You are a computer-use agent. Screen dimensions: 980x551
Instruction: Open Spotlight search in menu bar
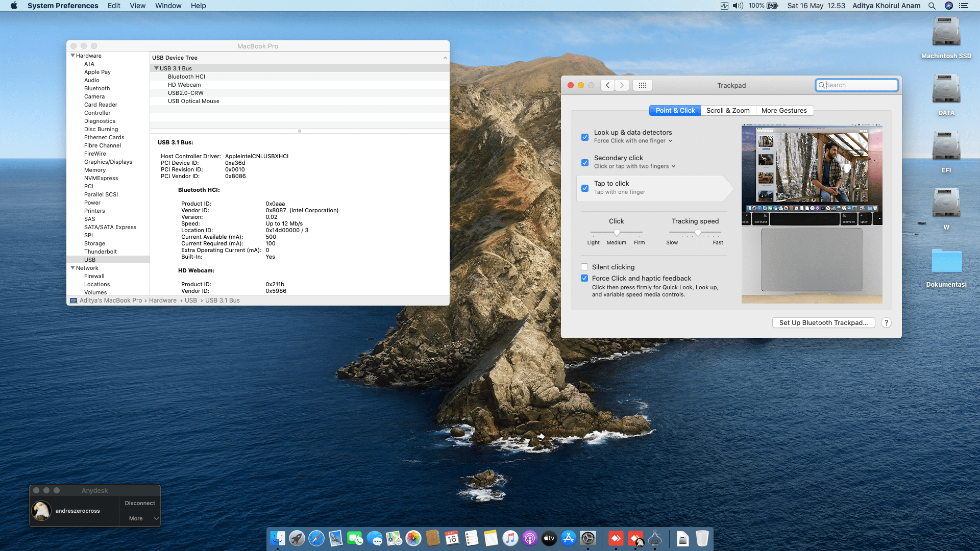click(x=932, y=6)
